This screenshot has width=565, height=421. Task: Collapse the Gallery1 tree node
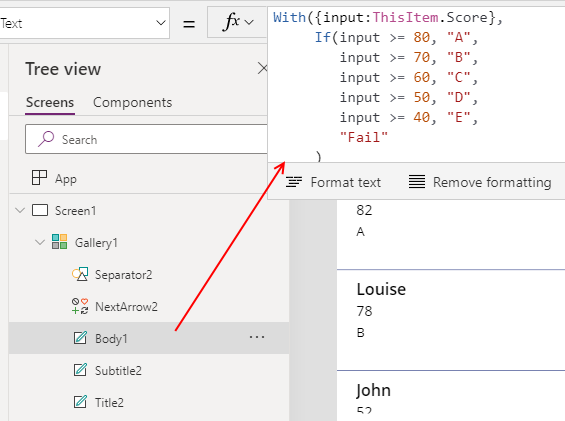click(40, 242)
